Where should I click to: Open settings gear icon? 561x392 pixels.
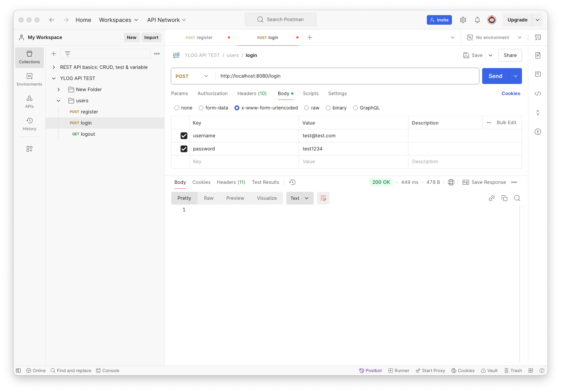pyautogui.click(x=463, y=20)
